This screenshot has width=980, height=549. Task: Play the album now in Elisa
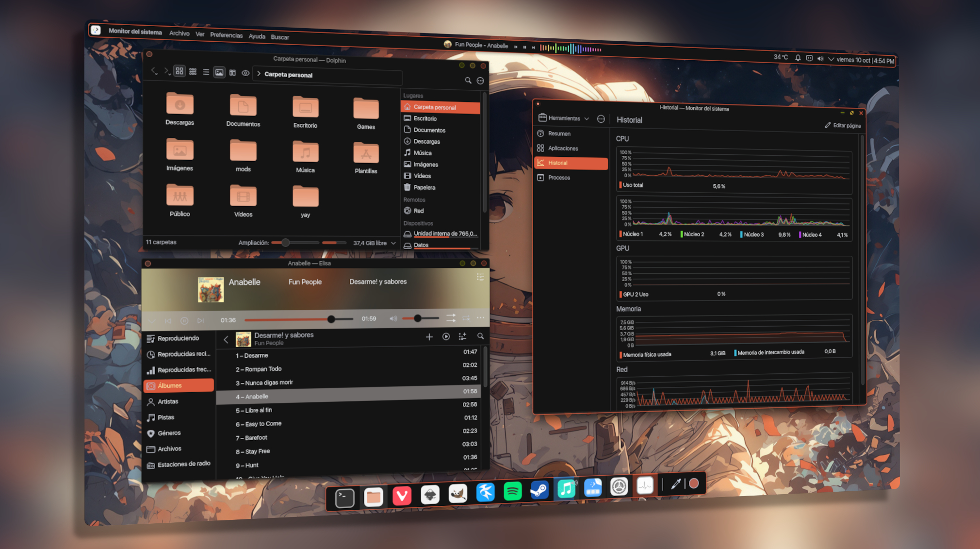446,336
